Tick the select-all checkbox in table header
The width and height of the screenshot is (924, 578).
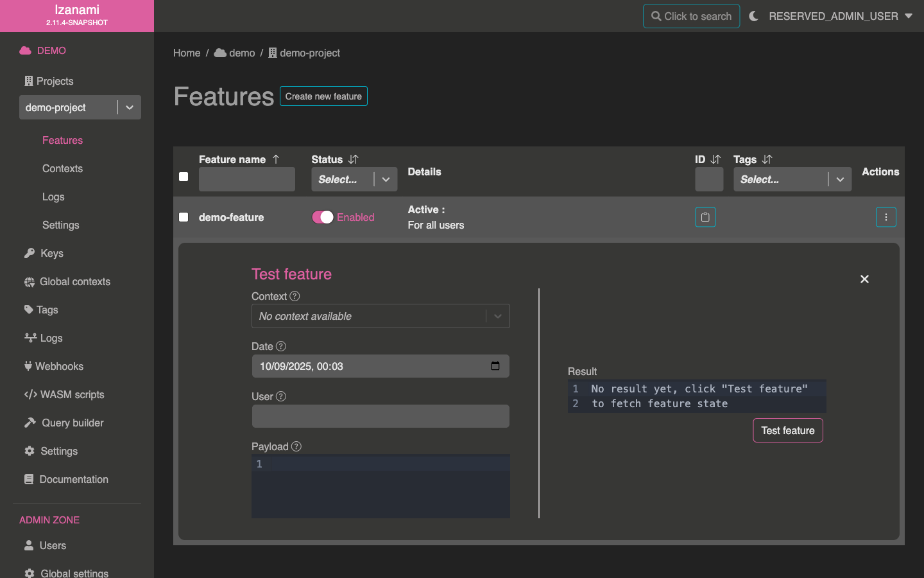184,177
